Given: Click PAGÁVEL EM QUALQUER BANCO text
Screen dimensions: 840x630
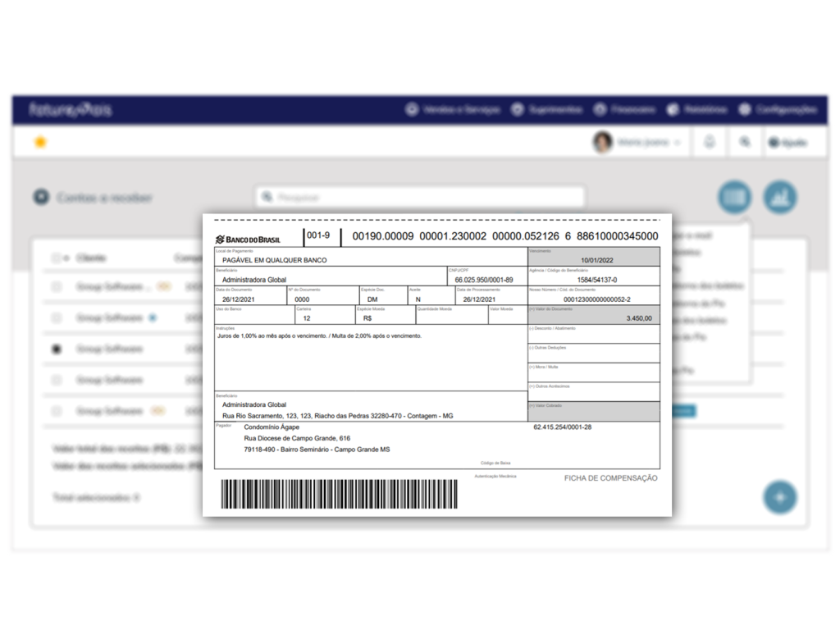Looking at the screenshot, I should (x=274, y=260).
